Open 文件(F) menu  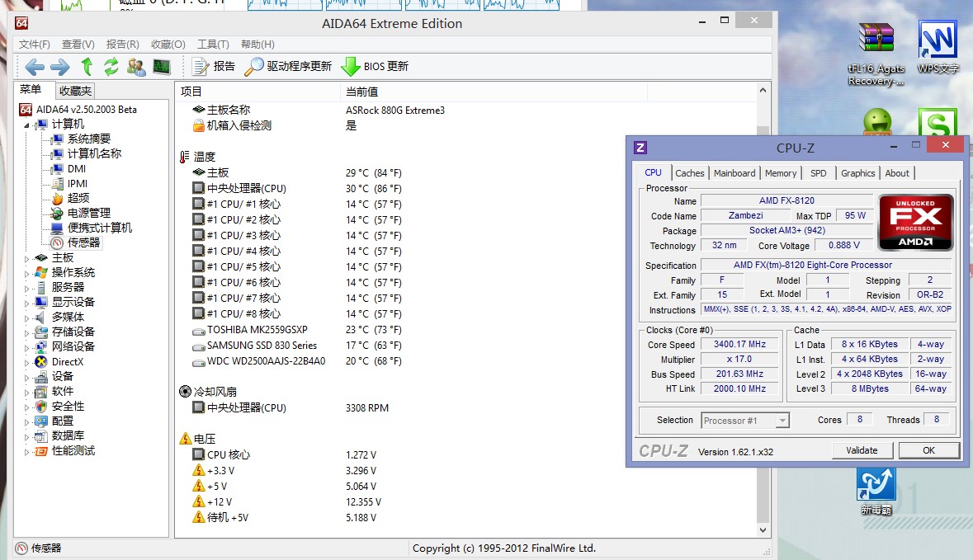(x=34, y=44)
